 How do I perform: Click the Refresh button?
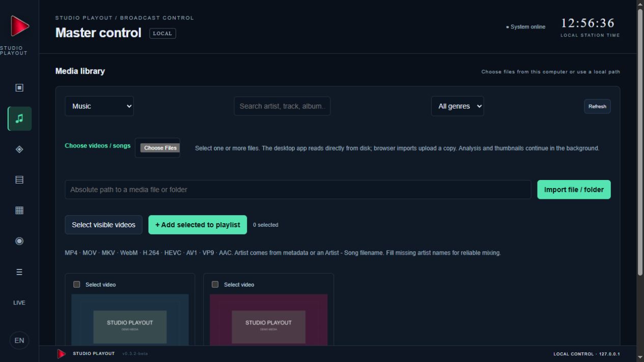click(x=597, y=106)
